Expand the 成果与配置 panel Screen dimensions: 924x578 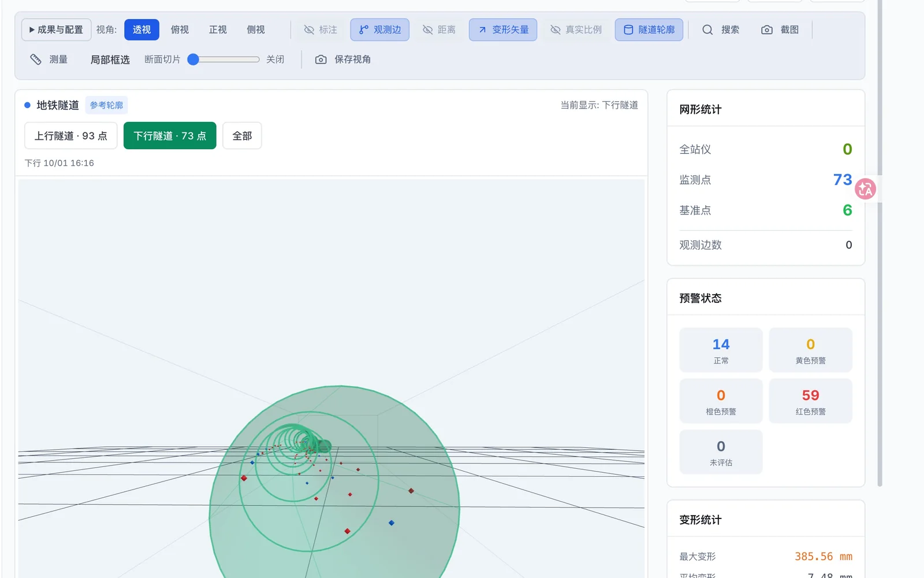click(56, 29)
